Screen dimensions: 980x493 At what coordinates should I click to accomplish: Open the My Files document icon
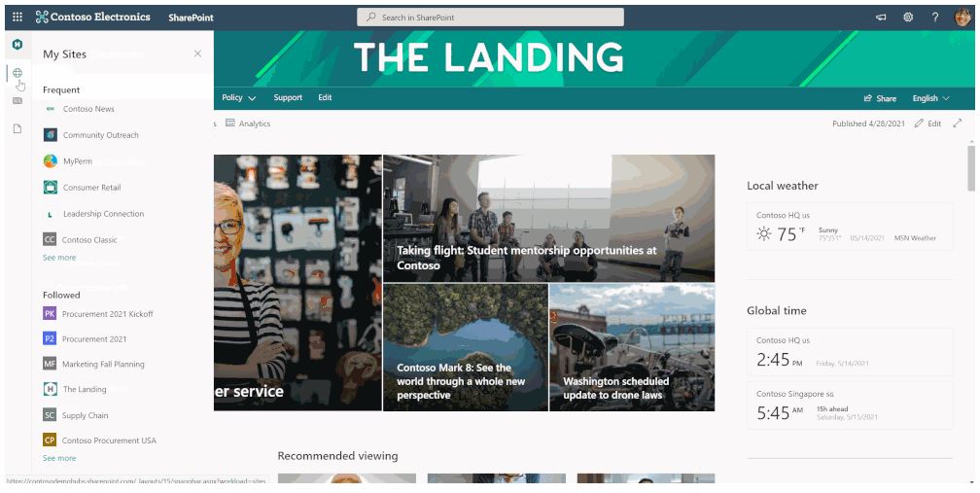click(x=17, y=128)
